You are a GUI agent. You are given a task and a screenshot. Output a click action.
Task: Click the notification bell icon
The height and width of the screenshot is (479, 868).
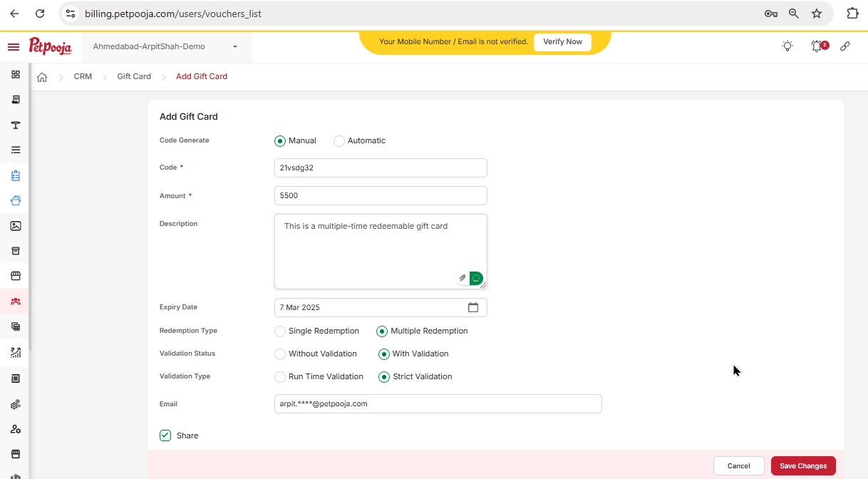(x=817, y=46)
